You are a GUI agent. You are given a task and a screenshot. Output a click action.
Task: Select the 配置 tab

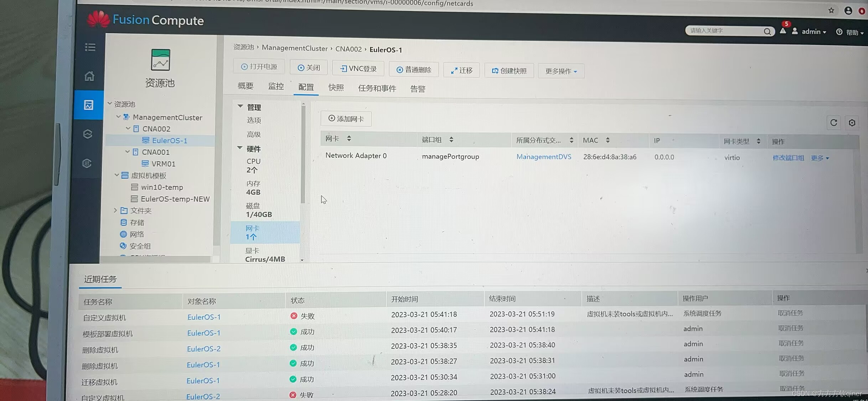tap(306, 87)
